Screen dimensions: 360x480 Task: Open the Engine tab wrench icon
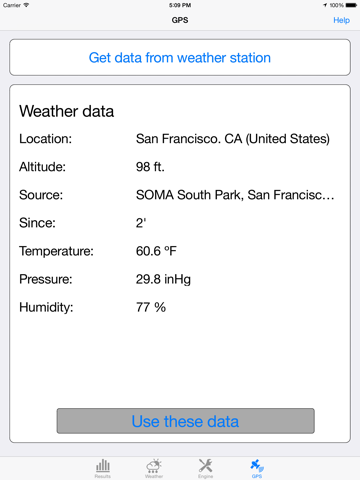205,465
